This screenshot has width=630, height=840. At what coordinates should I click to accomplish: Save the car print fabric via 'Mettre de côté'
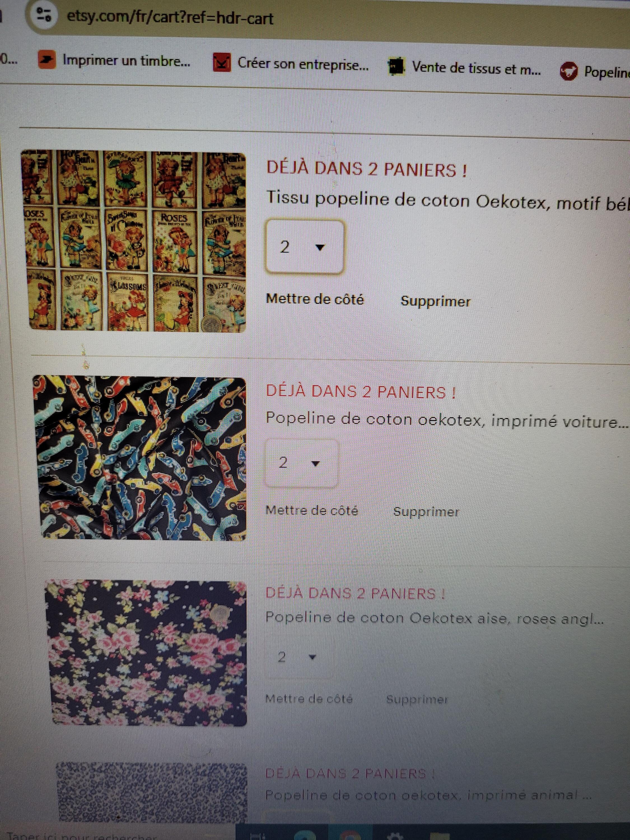(x=312, y=510)
